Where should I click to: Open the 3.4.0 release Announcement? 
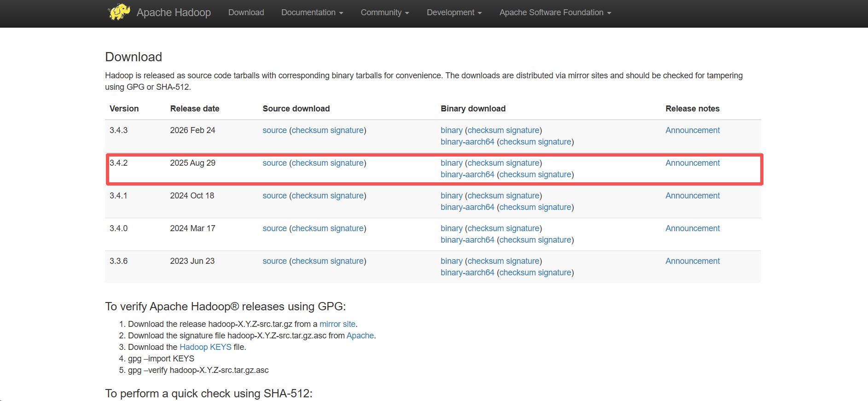click(x=693, y=228)
